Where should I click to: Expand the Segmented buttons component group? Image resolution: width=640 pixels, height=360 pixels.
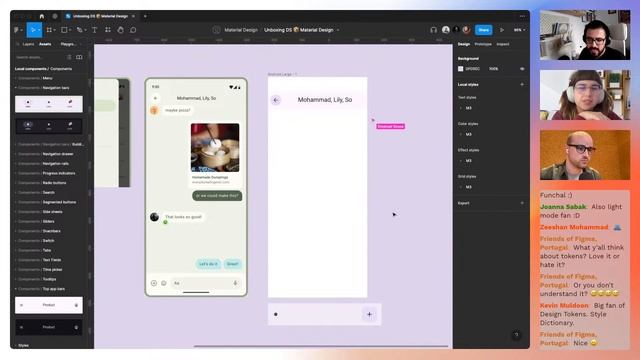pyautogui.click(x=16, y=202)
